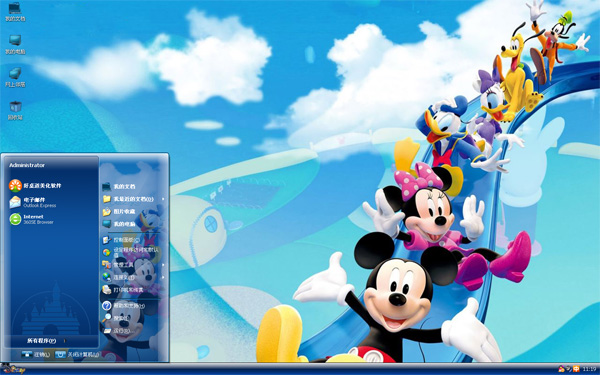Open the 我的电脑 desktop icon

click(x=15, y=44)
